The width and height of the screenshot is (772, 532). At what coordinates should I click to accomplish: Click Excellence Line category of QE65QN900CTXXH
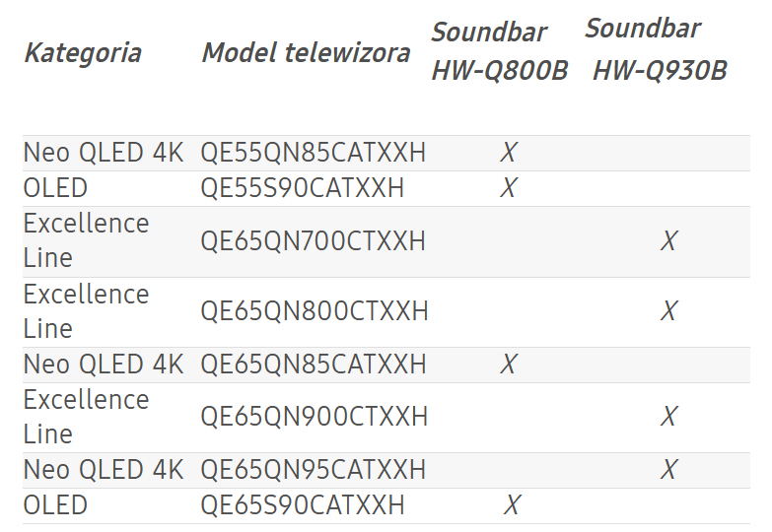coord(86,418)
